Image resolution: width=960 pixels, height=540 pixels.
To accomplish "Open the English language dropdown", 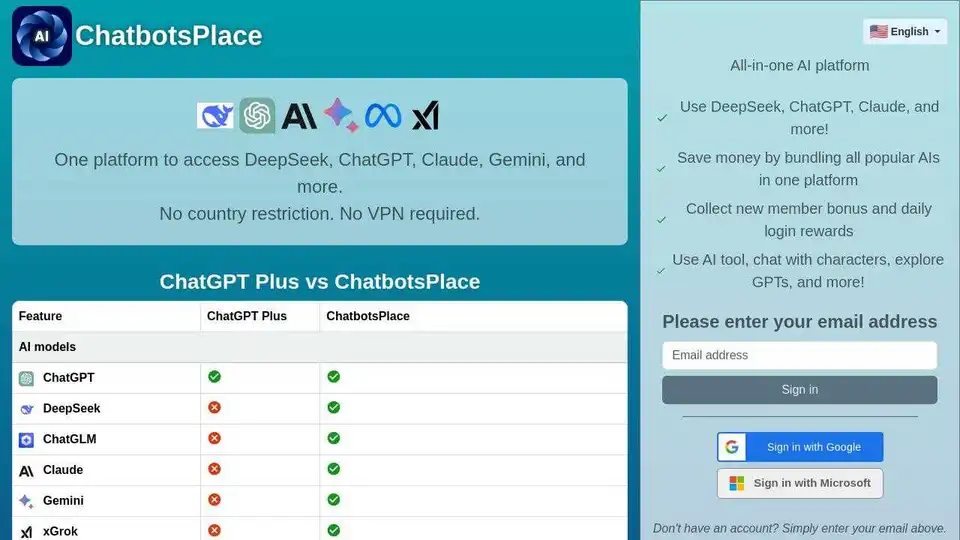I will (x=905, y=31).
